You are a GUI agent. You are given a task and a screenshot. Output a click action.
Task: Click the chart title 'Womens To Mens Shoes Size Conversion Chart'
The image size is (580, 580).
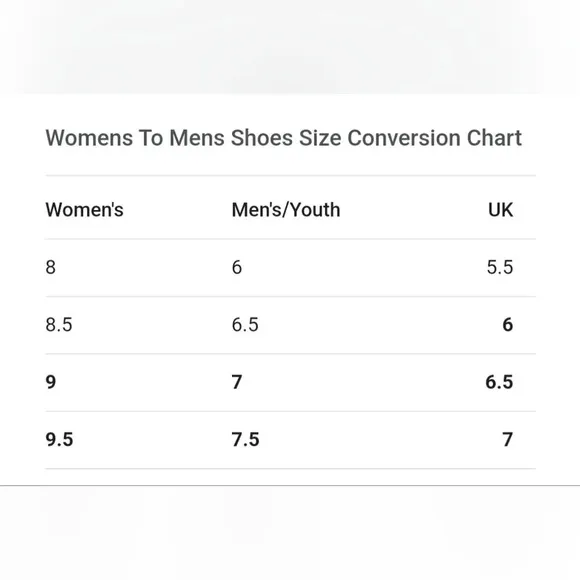point(283,138)
